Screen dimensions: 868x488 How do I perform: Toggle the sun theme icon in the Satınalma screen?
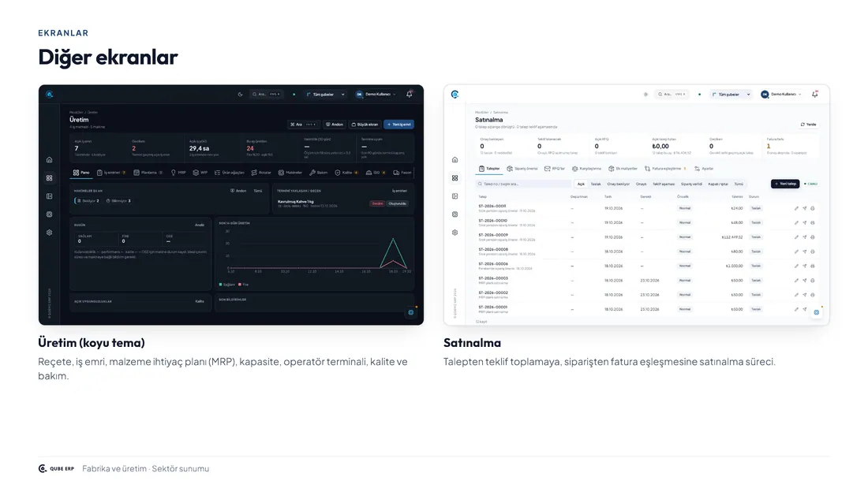tap(645, 95)
